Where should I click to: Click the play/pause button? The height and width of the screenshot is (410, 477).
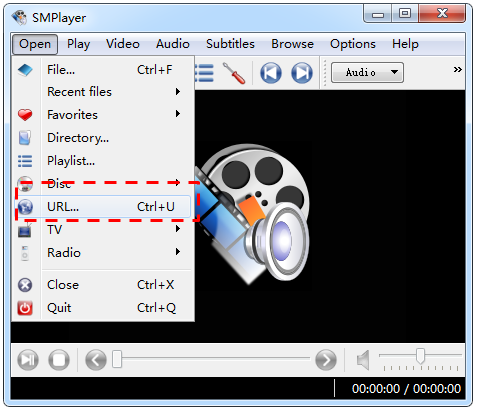[x=28, y=360]
